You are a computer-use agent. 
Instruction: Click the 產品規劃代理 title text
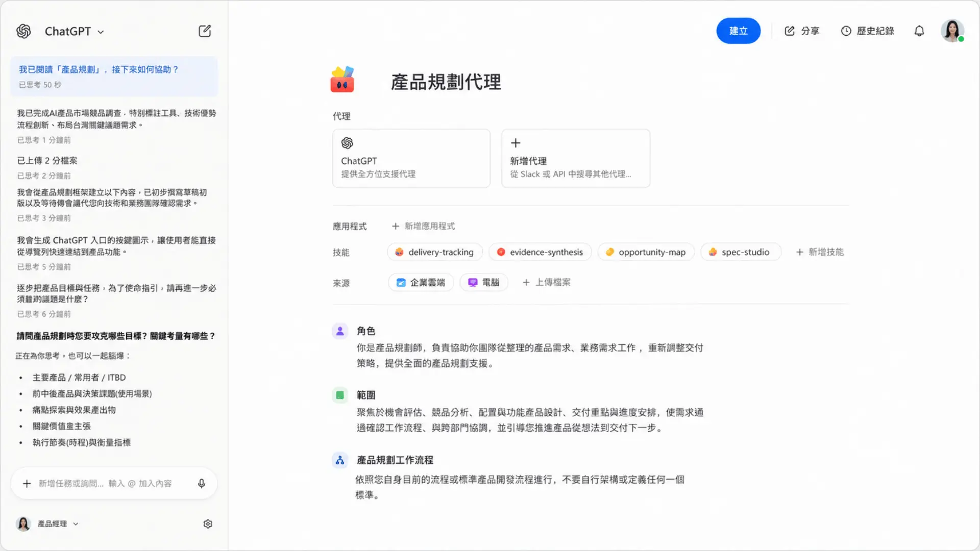pos(446,82)
